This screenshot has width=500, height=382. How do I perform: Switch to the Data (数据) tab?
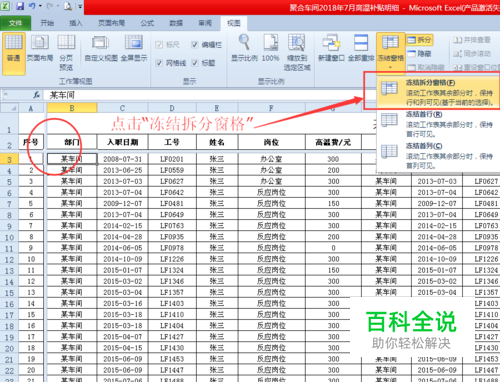[x=176, y=23]
